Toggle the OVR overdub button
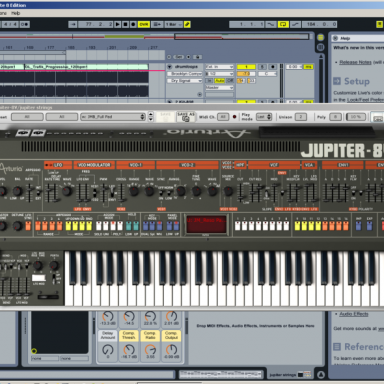The height and width of the screenshot is (384, 384). (x=144, y=24)
